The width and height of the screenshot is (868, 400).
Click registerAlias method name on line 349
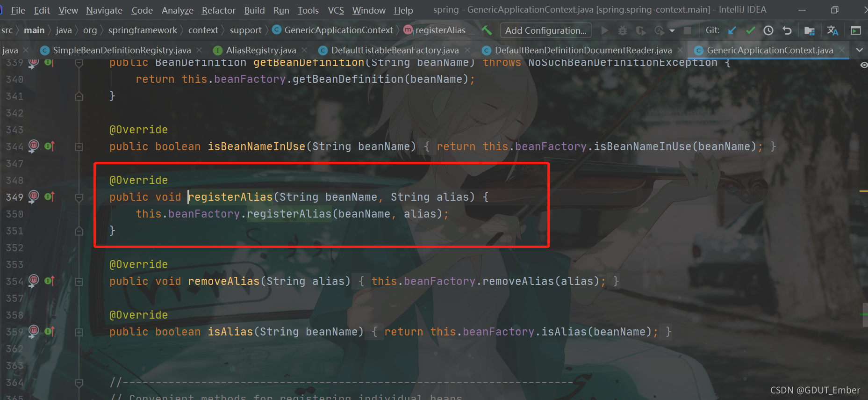(x=230, y=197)
